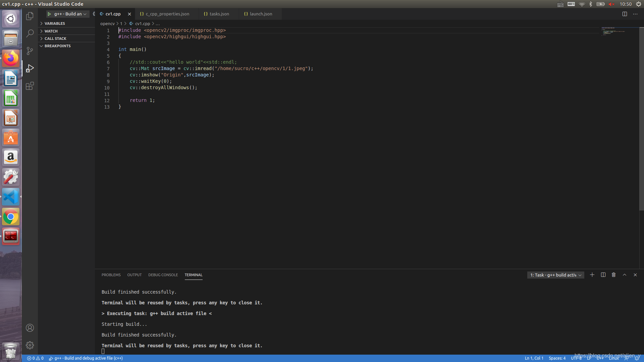Change language mode C++ in status bar
This screenshot has width=644, height=362.
[x=600, y=358]
